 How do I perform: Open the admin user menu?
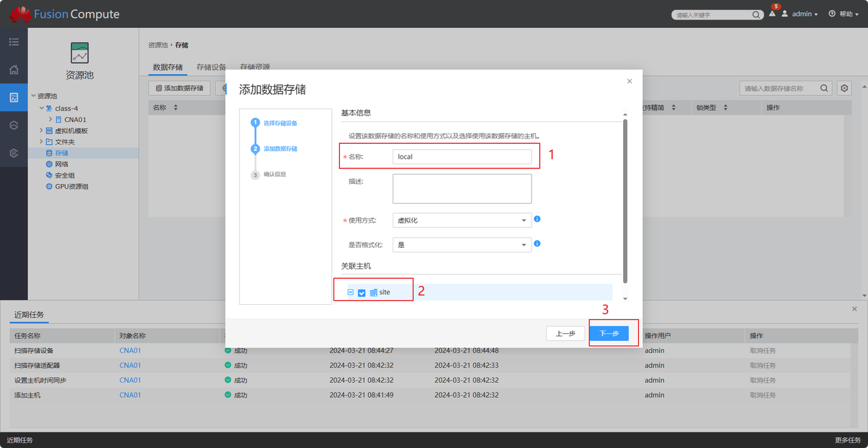(x=800, y=14)
